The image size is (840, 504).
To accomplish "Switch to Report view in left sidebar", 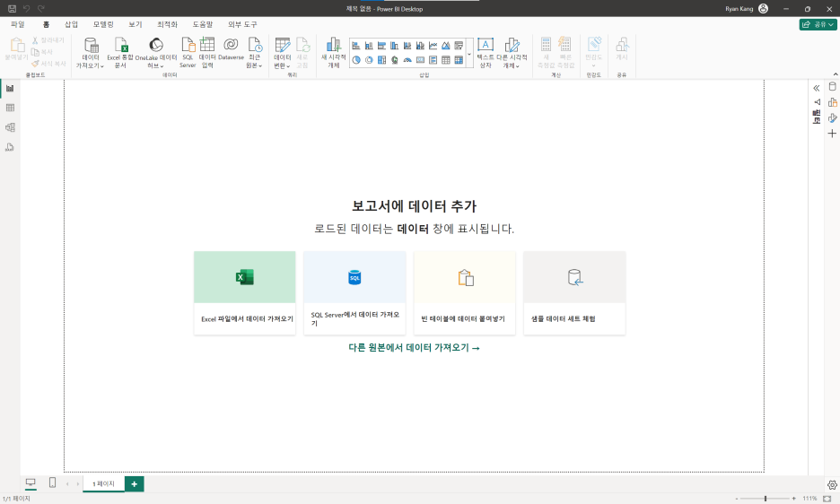I will tap(10, 89).
